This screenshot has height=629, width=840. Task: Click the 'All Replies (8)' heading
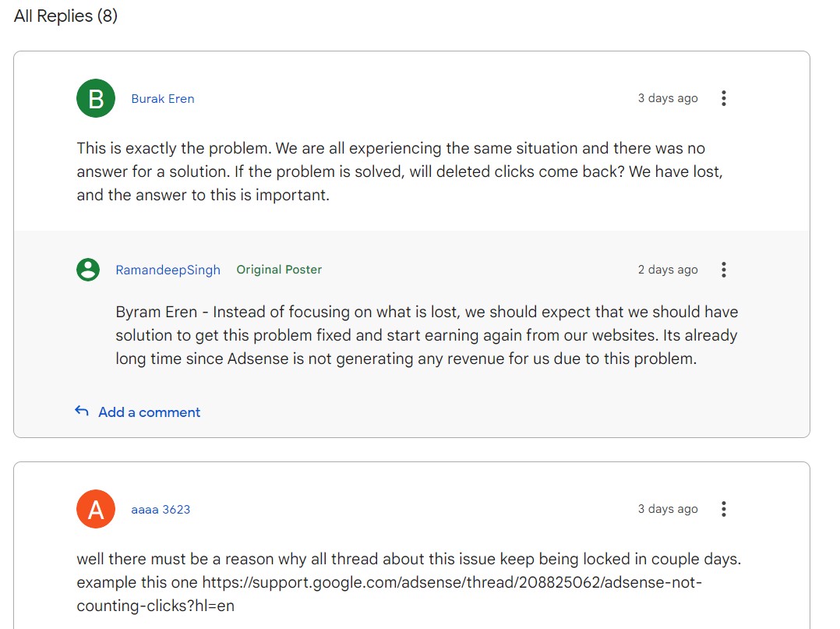[x=65, y=16]
